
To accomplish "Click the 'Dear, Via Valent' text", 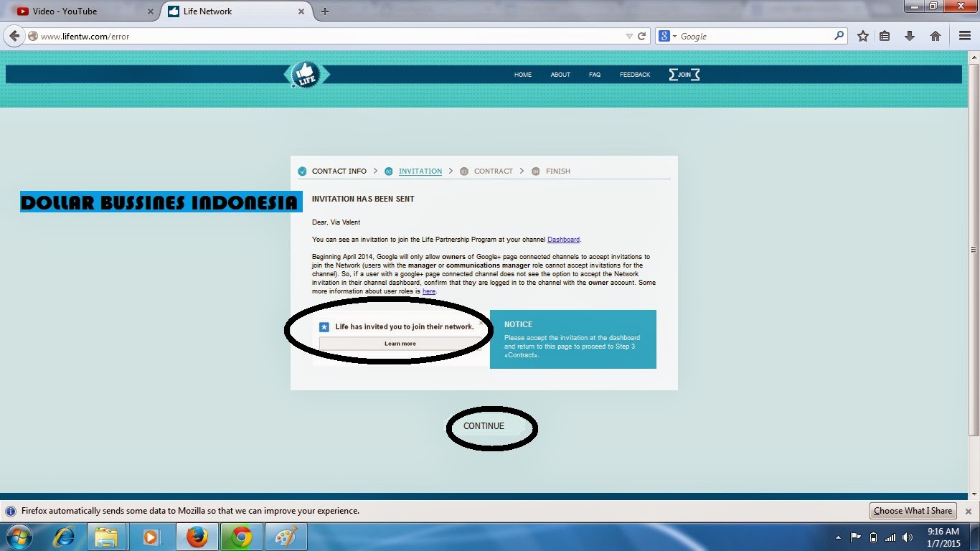I will [x=336, y=222].
